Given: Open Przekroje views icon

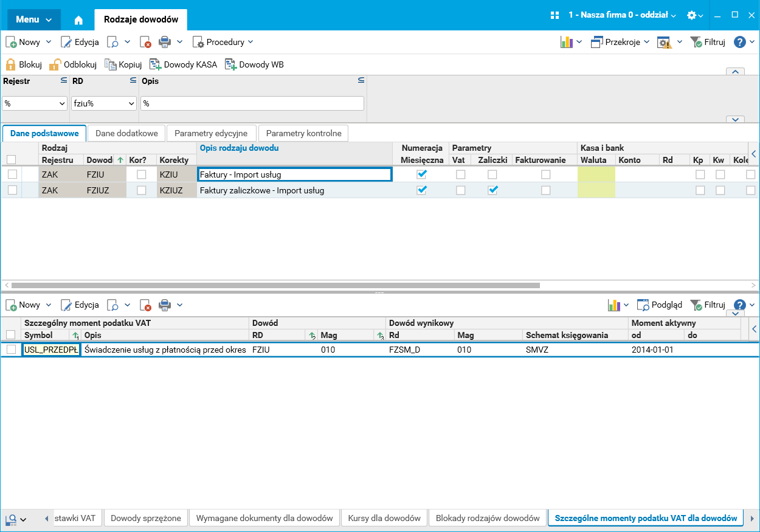Looking at the screenshot, I should click(597, 42).
